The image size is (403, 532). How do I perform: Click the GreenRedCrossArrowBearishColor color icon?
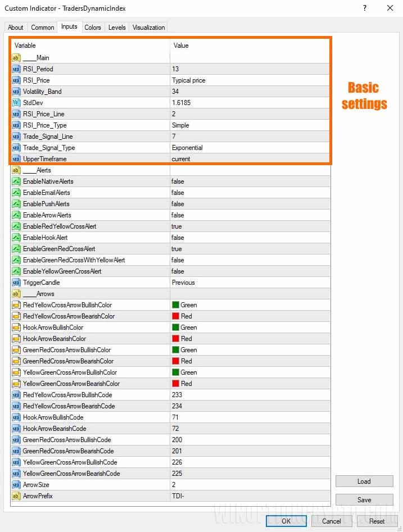tap(16, 361)
